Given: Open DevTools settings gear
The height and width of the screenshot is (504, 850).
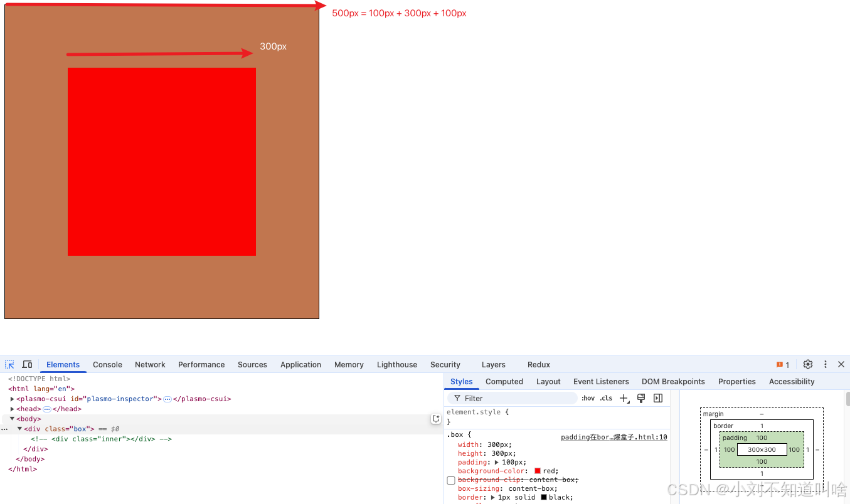Looking at the screenshot, I should pyautogui.click(x=808, y=364).
